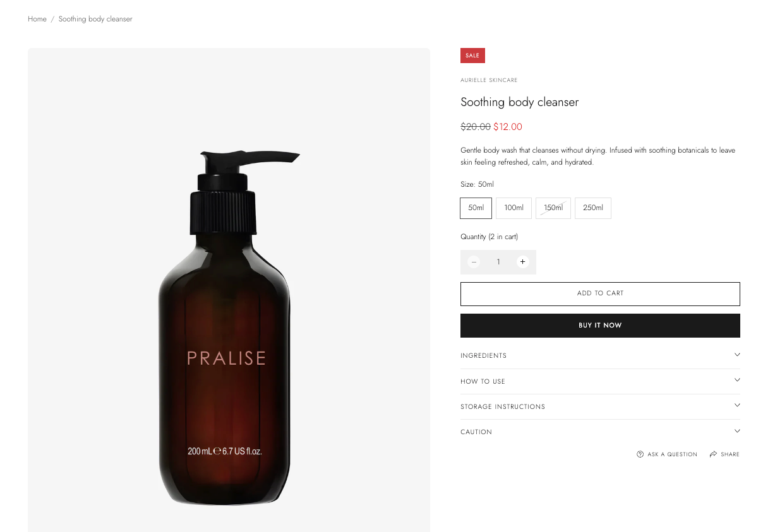This screenshot has width=775, height=532.
Task: Click the plus icon to increase quantity
Action: (522, 262)
